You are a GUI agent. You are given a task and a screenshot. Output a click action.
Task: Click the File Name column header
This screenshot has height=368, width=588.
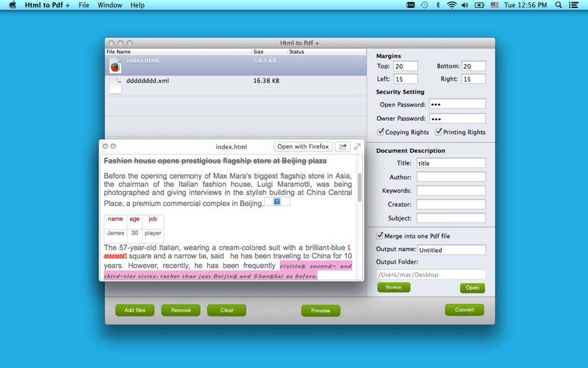tap(178, 52)
